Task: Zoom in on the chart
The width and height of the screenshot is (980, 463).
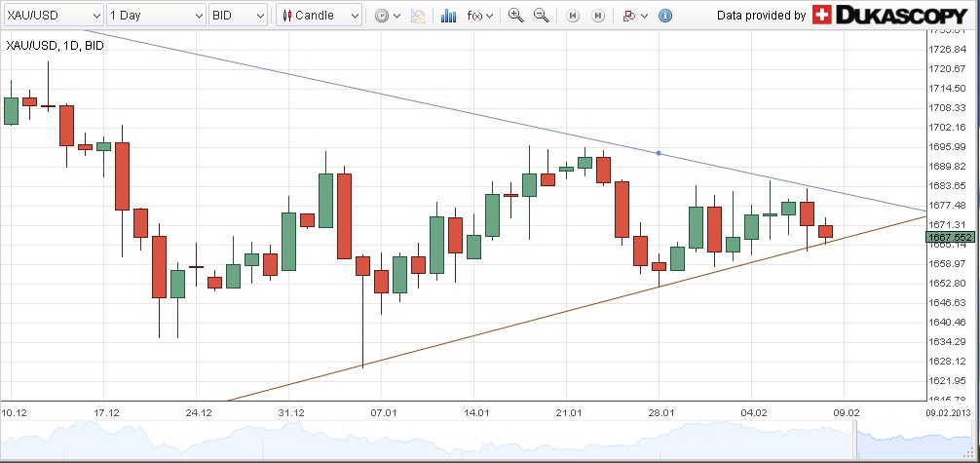Action: point(515,16)
